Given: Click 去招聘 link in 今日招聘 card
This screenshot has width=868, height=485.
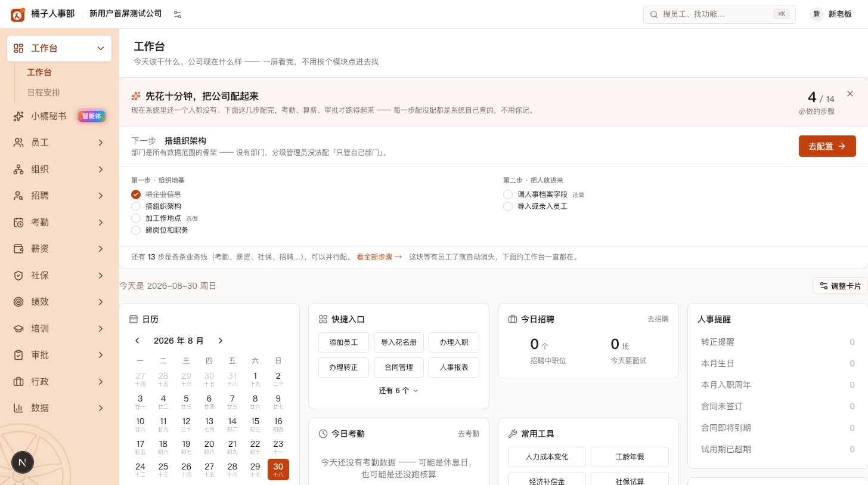Looking at the screenshot, I should point(658,319).
